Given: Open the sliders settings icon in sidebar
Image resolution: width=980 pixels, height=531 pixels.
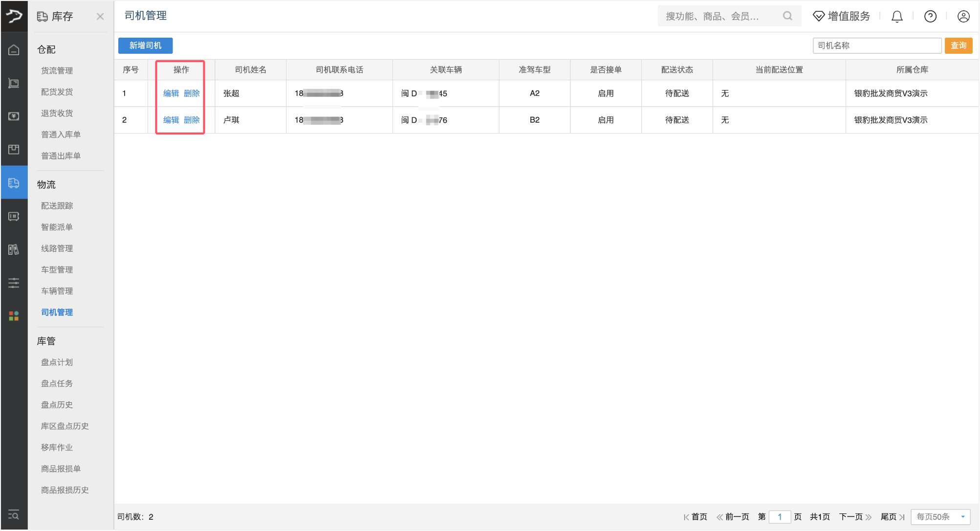Looking at the screenshot, I should pos(14,283).
